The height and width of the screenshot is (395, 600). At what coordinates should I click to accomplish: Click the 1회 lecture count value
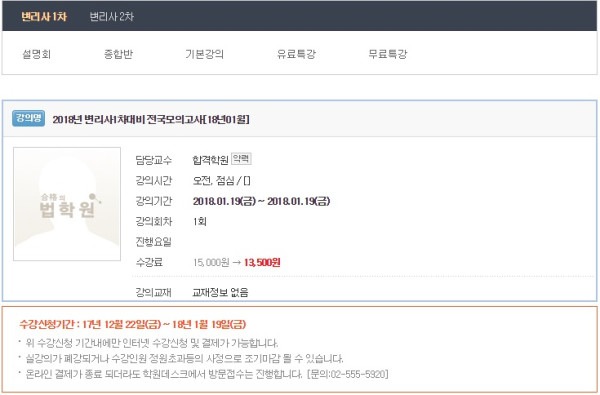coord(200,221)
